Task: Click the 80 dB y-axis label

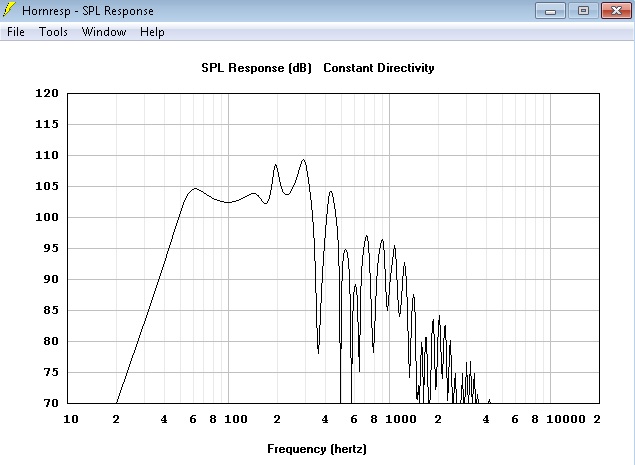Action: [51, 341]
